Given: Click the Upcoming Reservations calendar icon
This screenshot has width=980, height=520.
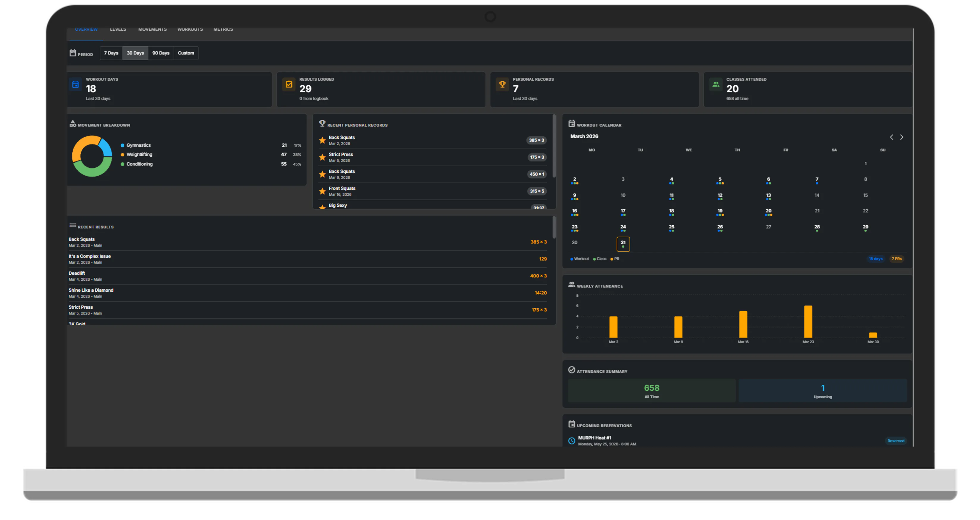Looking at the screenshot, I should (572, 424).
